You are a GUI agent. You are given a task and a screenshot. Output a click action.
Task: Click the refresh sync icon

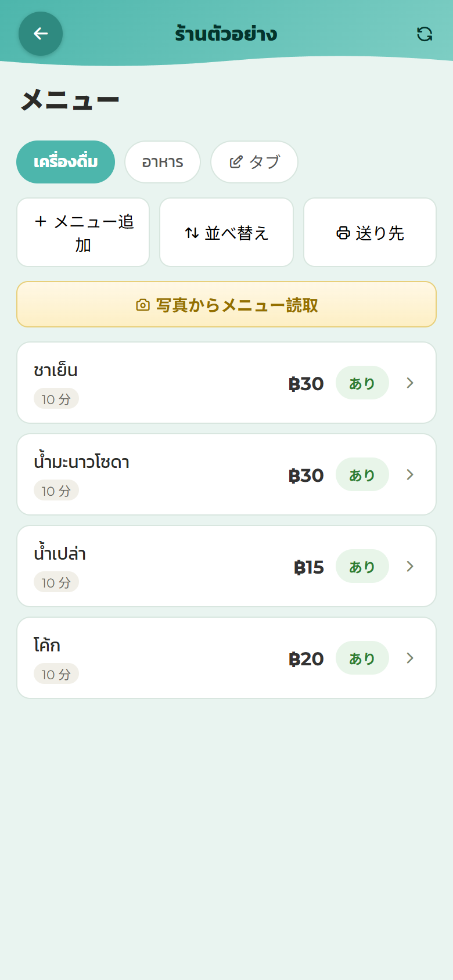[425, 34]
